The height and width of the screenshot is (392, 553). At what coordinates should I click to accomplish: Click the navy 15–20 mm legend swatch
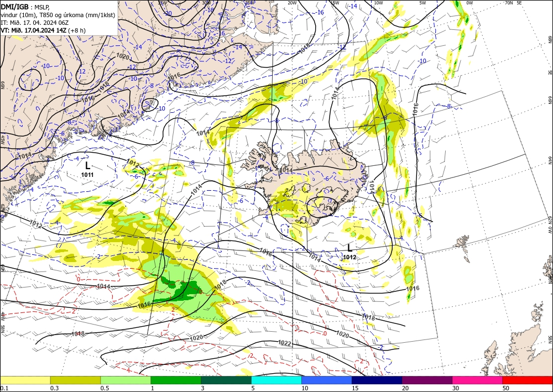point(377,380)
